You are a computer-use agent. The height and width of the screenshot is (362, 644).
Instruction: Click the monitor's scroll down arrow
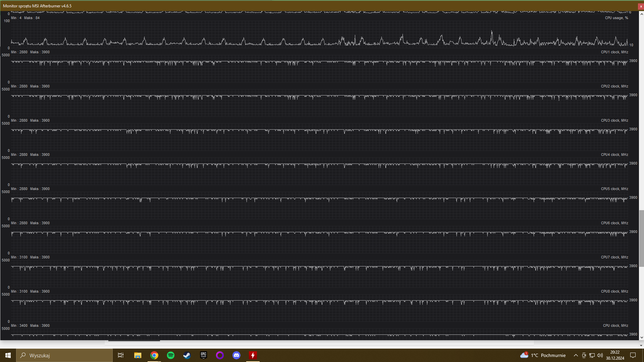tap(641, 338)
